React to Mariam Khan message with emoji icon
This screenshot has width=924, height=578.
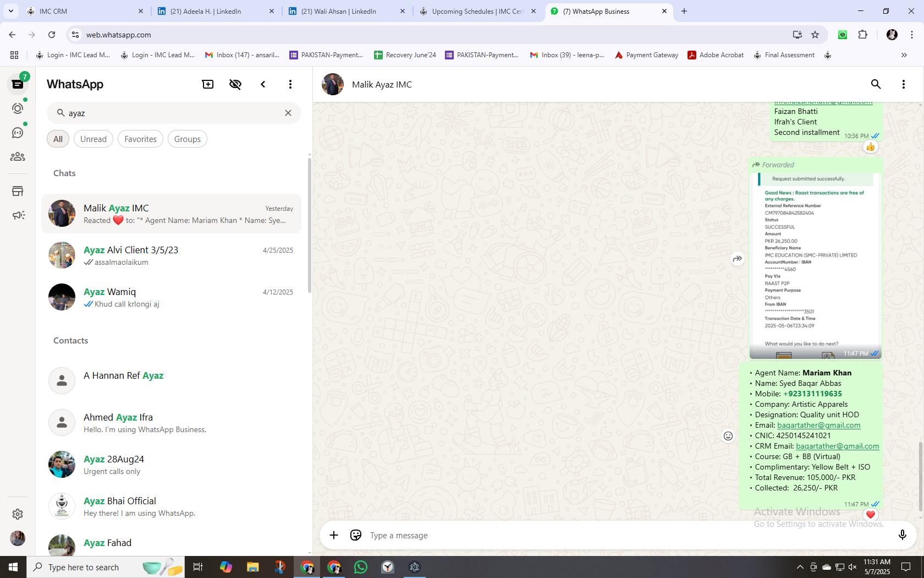[x=728, y=436]
